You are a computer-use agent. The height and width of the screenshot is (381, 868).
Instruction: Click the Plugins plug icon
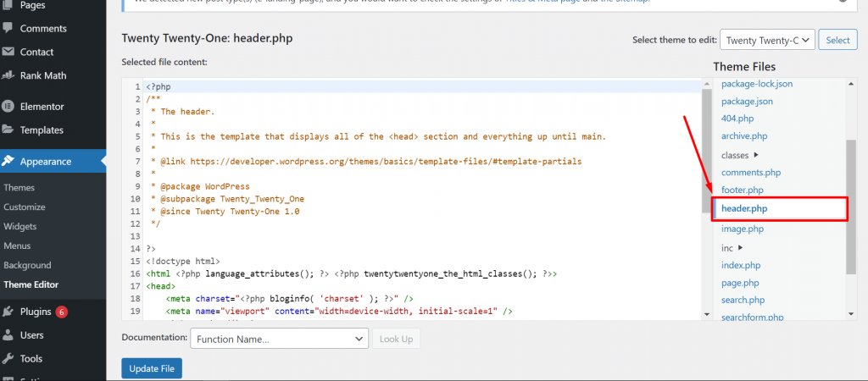tap(8, 312)
